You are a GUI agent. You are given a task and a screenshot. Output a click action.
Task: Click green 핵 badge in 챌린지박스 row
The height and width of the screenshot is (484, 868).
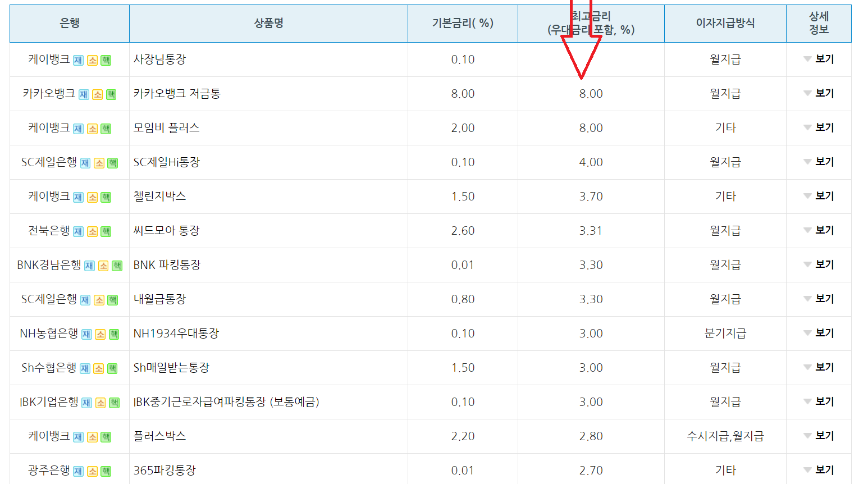106,197
